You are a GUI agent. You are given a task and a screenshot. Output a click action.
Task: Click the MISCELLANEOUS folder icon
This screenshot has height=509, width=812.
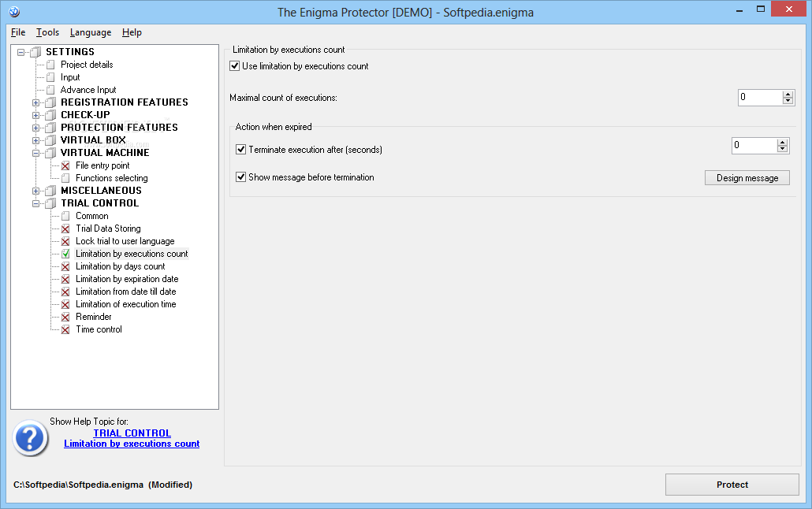click(50, 191)
